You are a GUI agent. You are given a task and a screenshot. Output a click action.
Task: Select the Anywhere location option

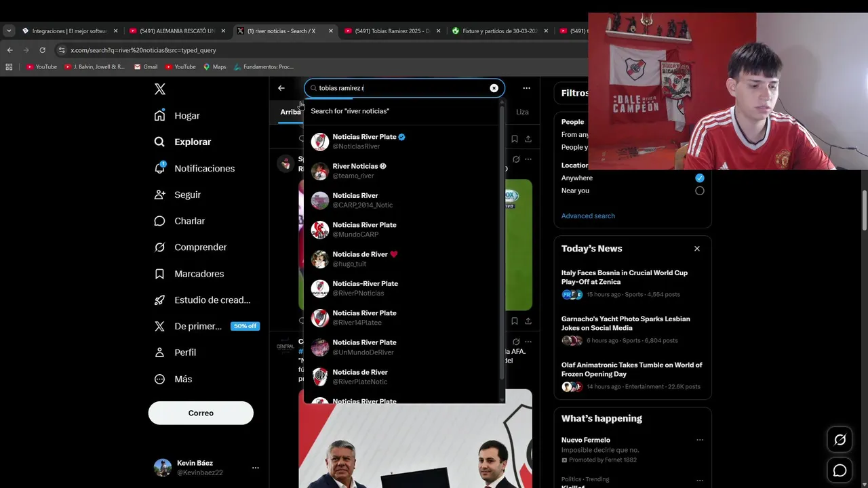point(699,178)
